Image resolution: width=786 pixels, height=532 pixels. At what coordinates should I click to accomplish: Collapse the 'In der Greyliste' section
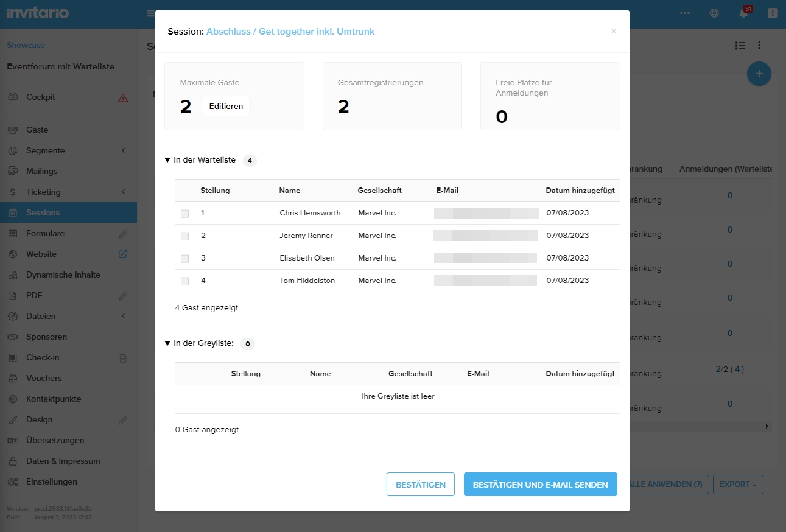(x=167, y=343)
